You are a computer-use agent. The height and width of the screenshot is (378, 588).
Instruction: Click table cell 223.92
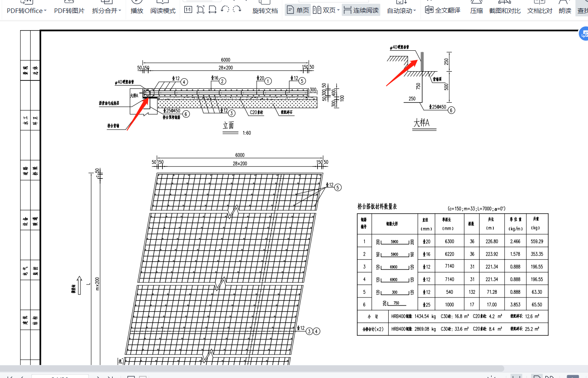click(492, 254)
